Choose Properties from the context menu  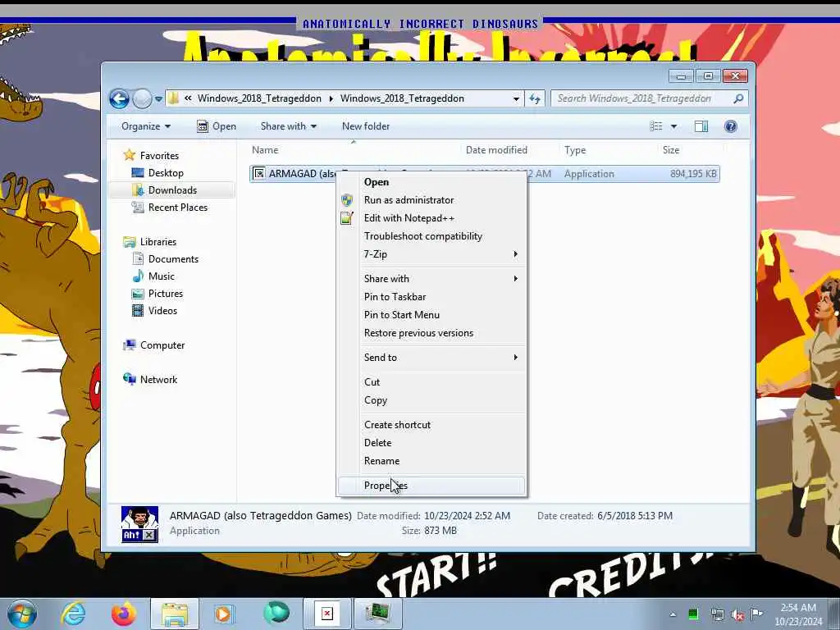point(431,486)
